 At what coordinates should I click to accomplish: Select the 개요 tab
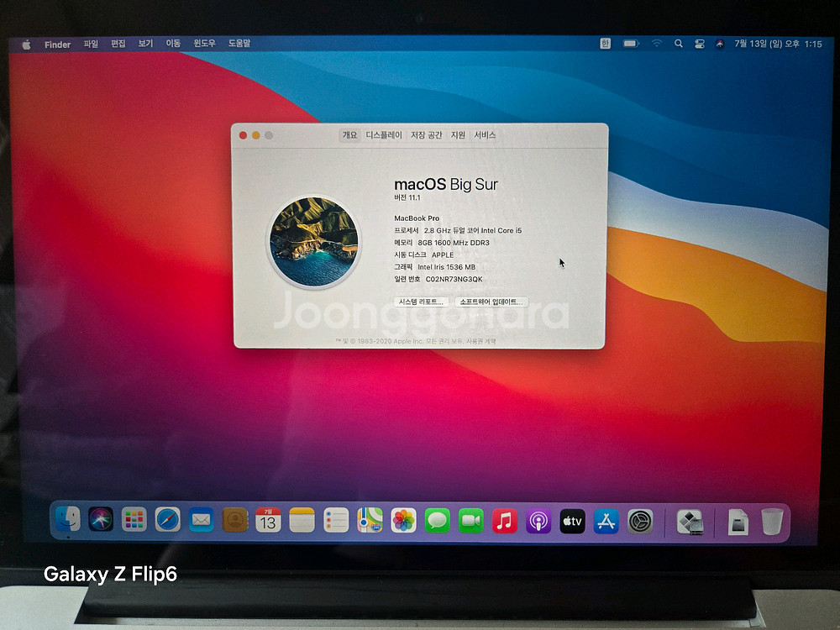[x=349, y=135]
